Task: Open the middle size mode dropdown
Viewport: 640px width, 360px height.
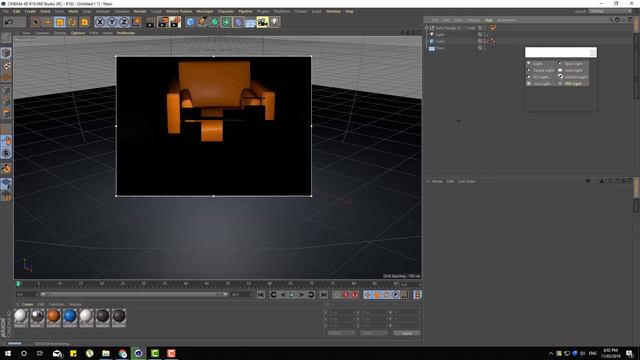Action: click(x=373, y=333)
